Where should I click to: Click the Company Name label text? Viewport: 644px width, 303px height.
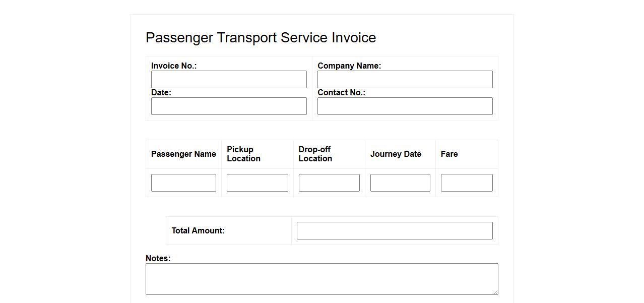tap(349, 66)
